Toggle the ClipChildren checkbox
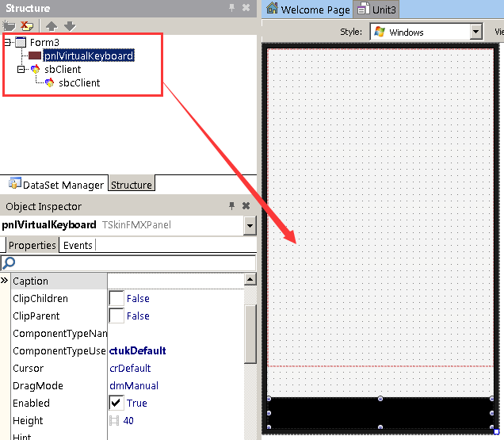This screenshot has width=504, height=440. point(116,299)
